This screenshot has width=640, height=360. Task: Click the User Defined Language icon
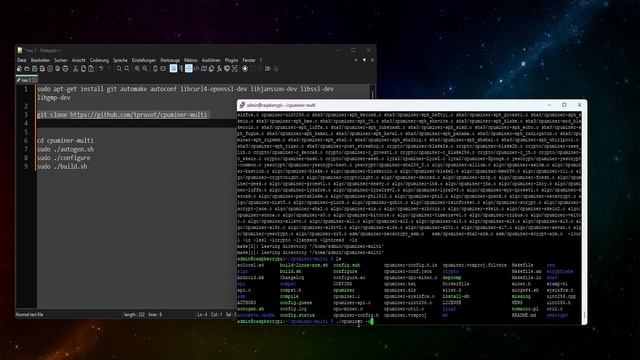pyautogui.click(x=196, y=69)
